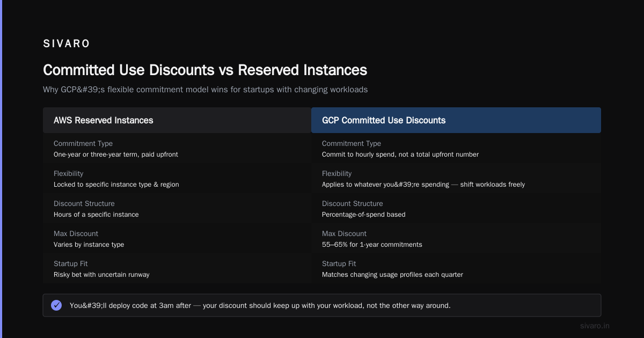Click 'One-year or three-year term, paid upfront'
Screen dimensions: 644x338
point(116,155)
